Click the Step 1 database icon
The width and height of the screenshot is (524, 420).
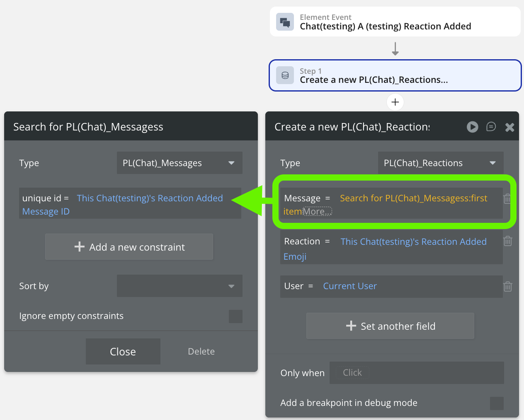pos(285,75)
